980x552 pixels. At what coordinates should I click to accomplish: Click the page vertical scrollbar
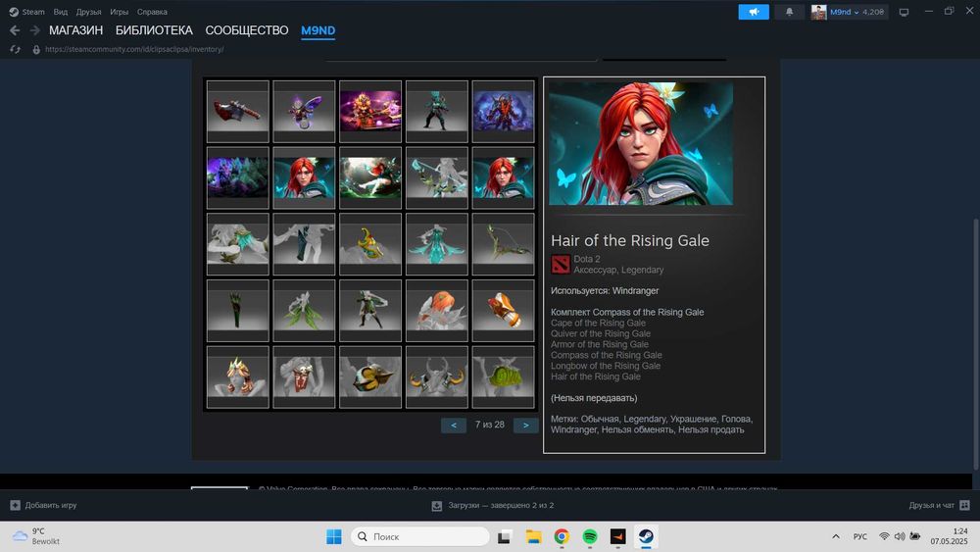tap(976, 344)
